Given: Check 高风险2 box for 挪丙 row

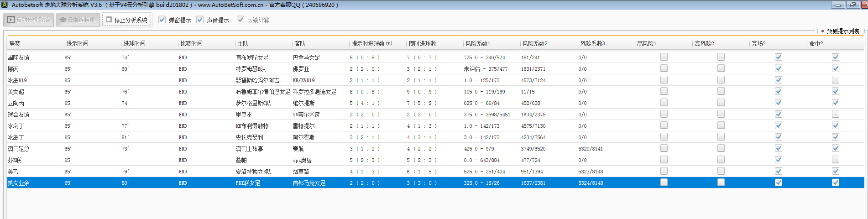Looking at the screenshot, I should pos(721,68).
